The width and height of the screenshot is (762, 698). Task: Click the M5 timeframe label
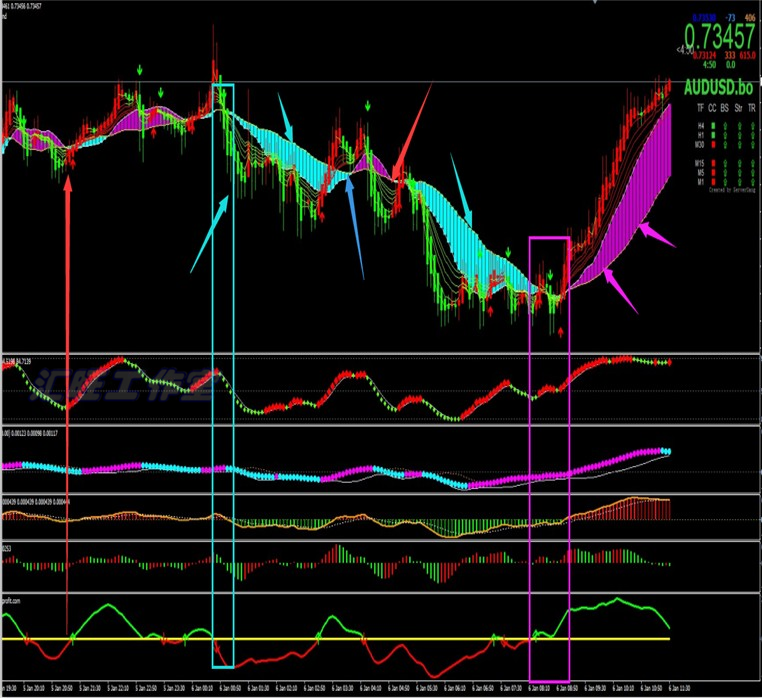tap(701, 173)
